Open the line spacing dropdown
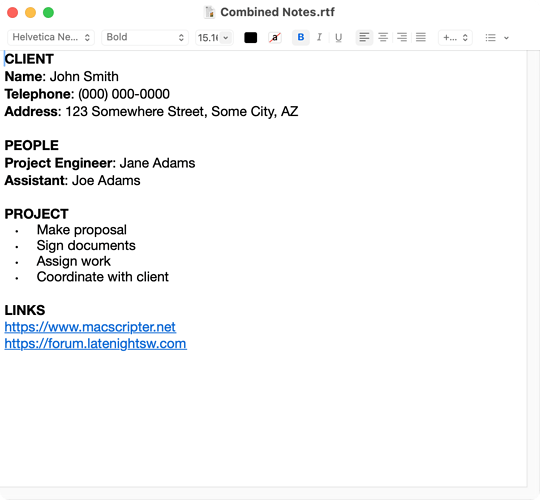The image size is (540, 500). tap(455, 37)
